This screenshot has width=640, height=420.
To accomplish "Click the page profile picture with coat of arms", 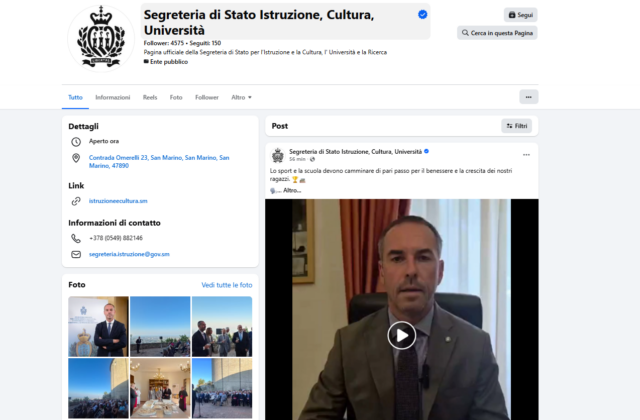I will pyautogui.click(x=101, y=38).
